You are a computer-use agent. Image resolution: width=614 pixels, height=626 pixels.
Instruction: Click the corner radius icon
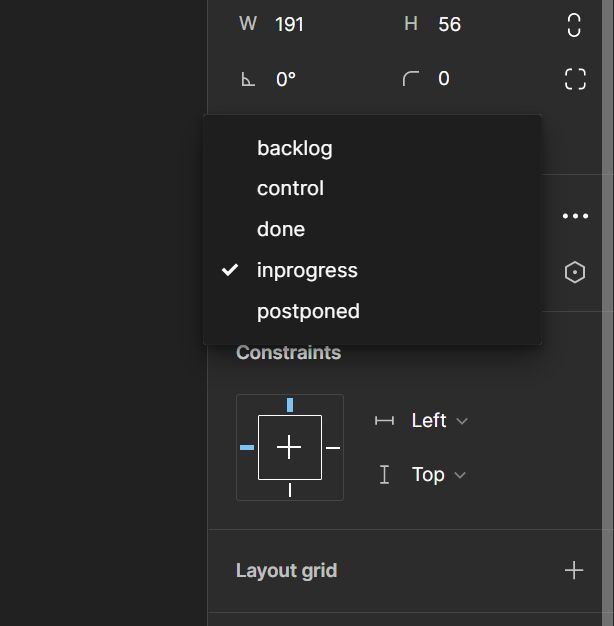tap(411, 79)
